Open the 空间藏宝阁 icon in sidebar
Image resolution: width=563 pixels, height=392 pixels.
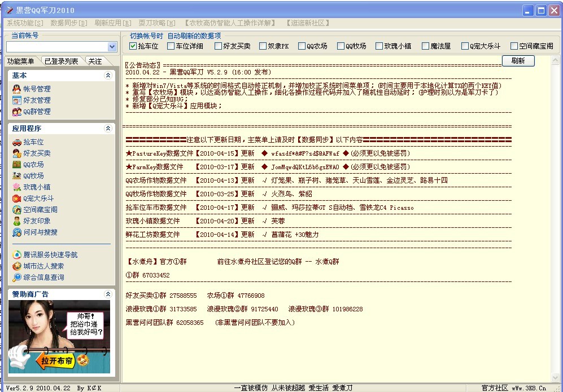(16, 210)
